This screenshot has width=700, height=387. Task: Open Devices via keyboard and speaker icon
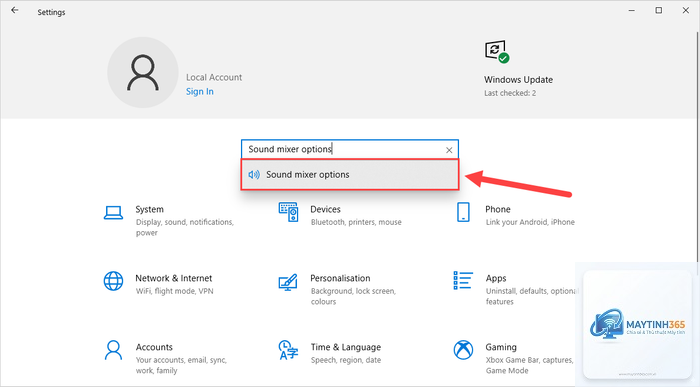tap(288, 212)
